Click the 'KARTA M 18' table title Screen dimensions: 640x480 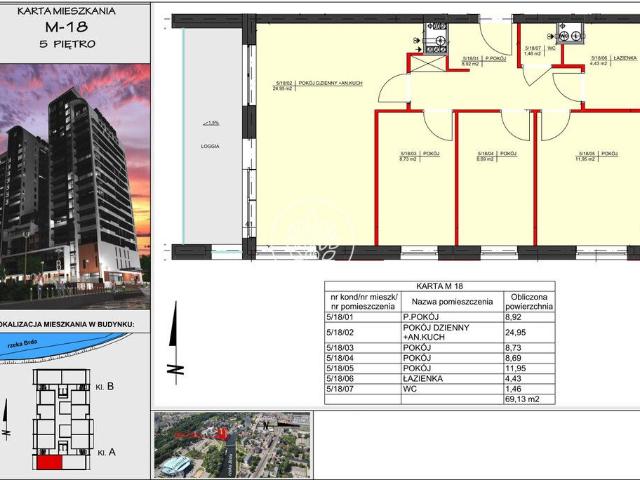pyautogui.click(x=440, y=286)
